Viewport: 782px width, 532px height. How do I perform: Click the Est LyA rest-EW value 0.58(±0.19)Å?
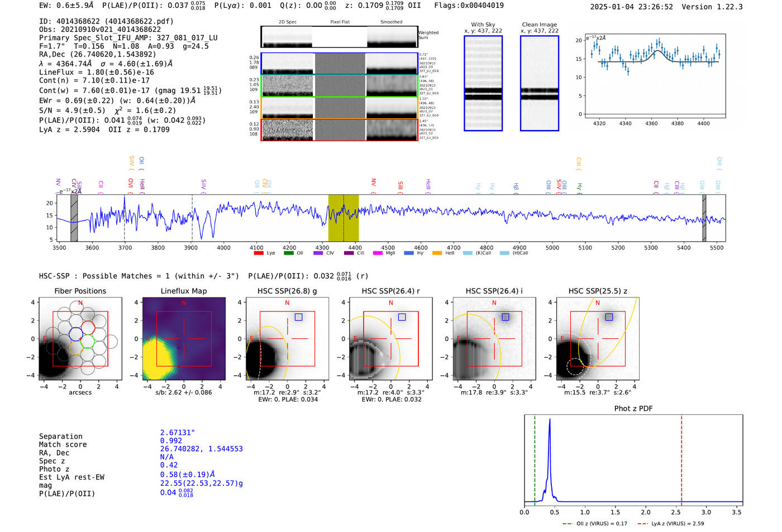188,475
